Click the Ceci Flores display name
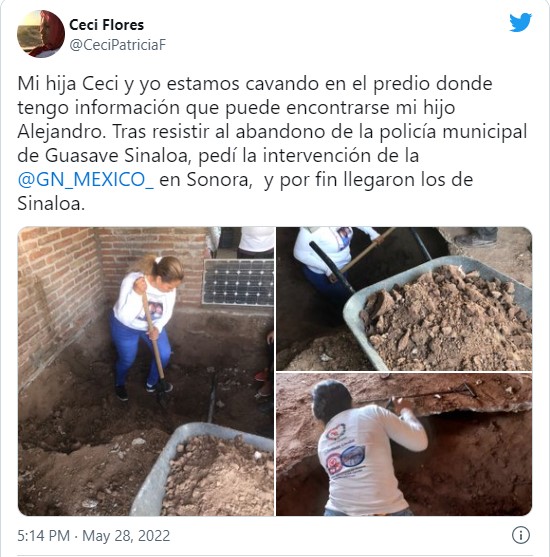The image size is (550, 557). pyautogui.click(x=106, y=25)
